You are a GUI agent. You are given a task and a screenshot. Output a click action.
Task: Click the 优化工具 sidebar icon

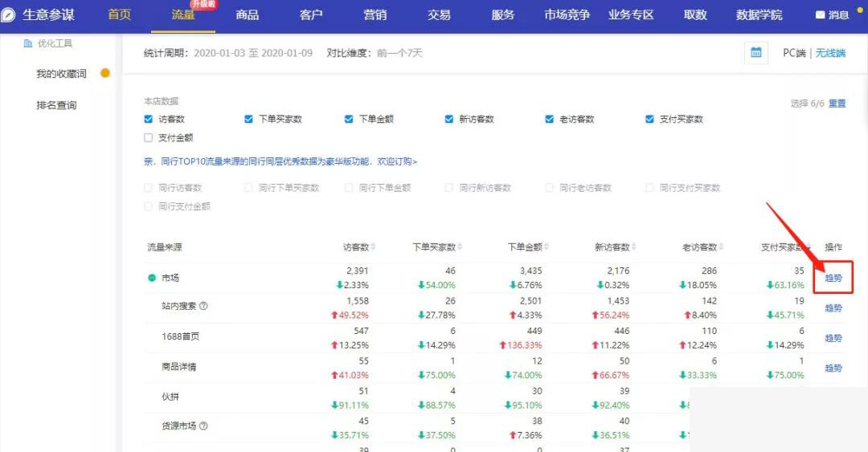click(28, 43)
